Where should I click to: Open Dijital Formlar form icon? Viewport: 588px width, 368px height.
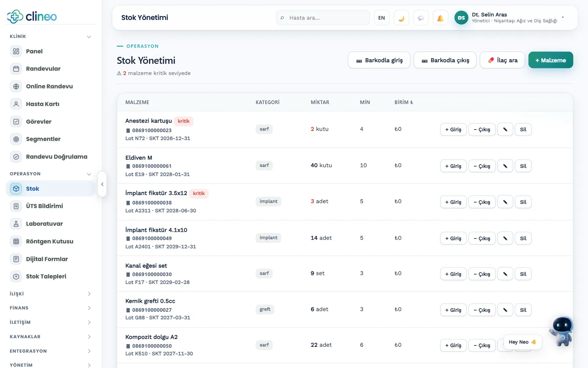[16, 259]
